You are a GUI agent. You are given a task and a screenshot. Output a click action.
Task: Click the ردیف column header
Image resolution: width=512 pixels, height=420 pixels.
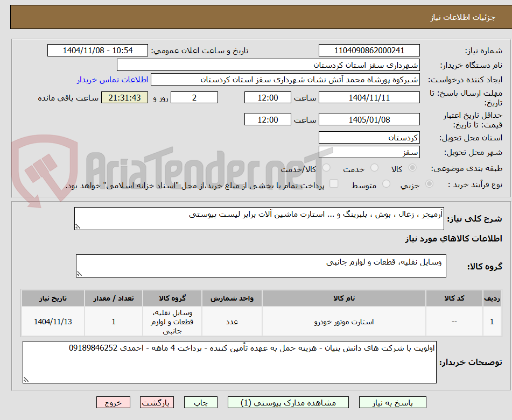coord(492,298)
